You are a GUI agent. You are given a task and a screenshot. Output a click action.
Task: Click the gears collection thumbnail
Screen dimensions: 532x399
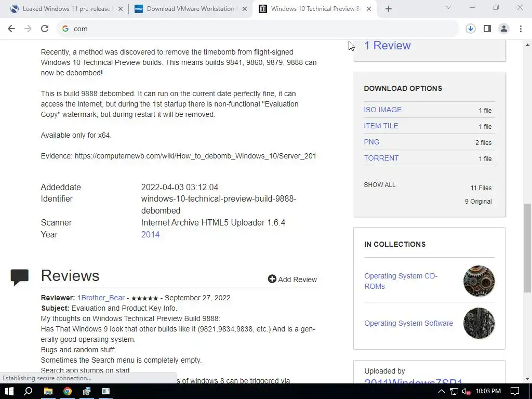point(479,281)
